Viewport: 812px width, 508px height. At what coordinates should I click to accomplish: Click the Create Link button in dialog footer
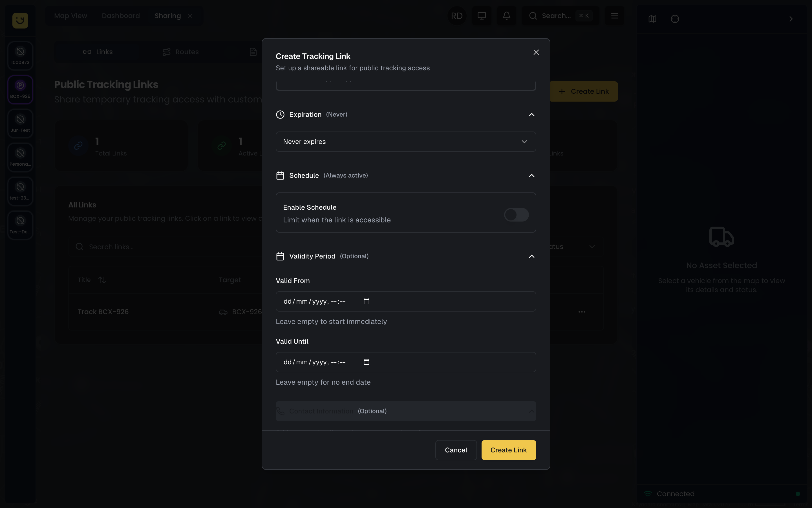508,450
